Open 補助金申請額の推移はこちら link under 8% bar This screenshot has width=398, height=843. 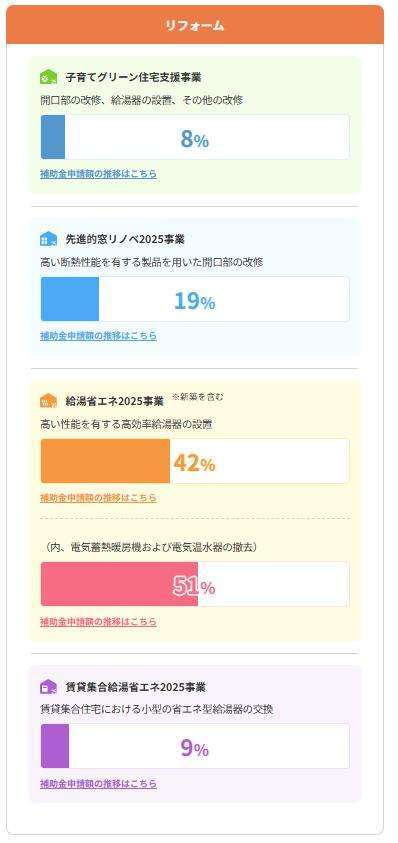pos(98,174)
